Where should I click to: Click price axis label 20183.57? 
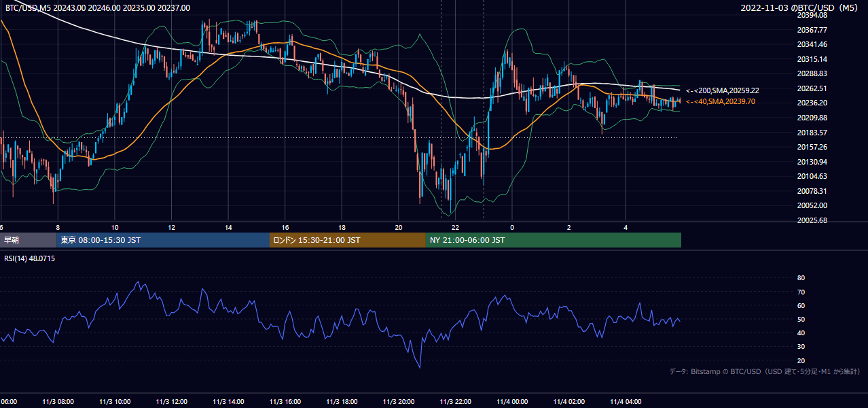click(812, 133)
